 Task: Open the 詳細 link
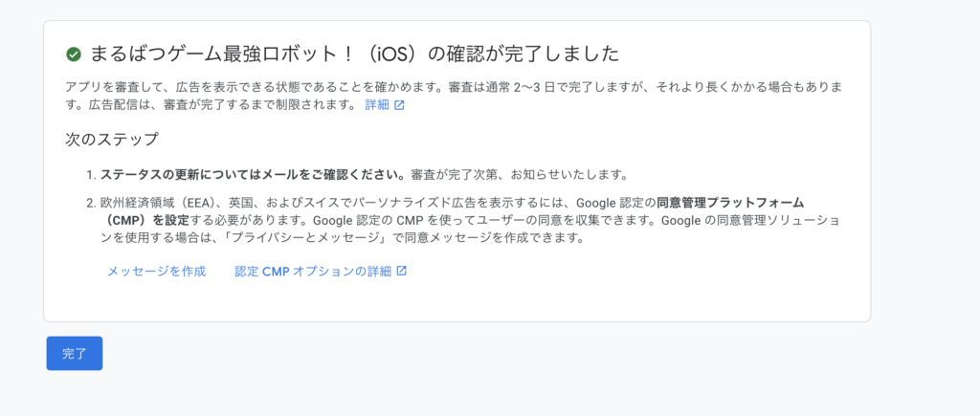tap(377, 105)
